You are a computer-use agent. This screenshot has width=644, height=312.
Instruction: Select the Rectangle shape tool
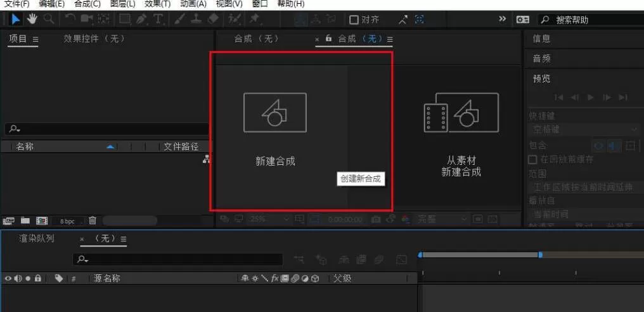coord(125,19)
